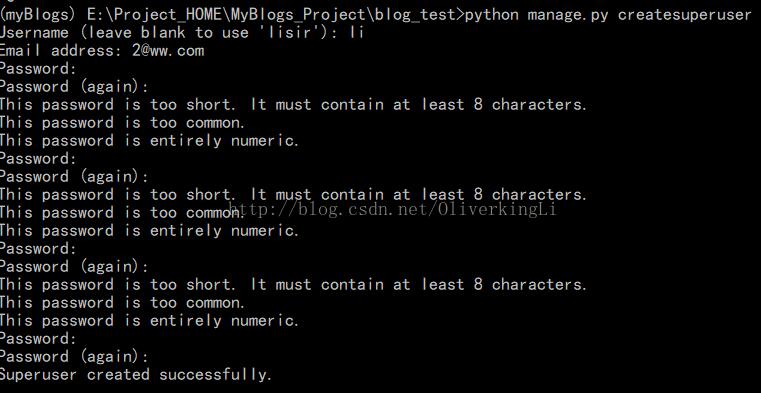Click the first 'password is entirely numeric' line
This screenshot has height=393, width=761.
[x=149, y=141]
